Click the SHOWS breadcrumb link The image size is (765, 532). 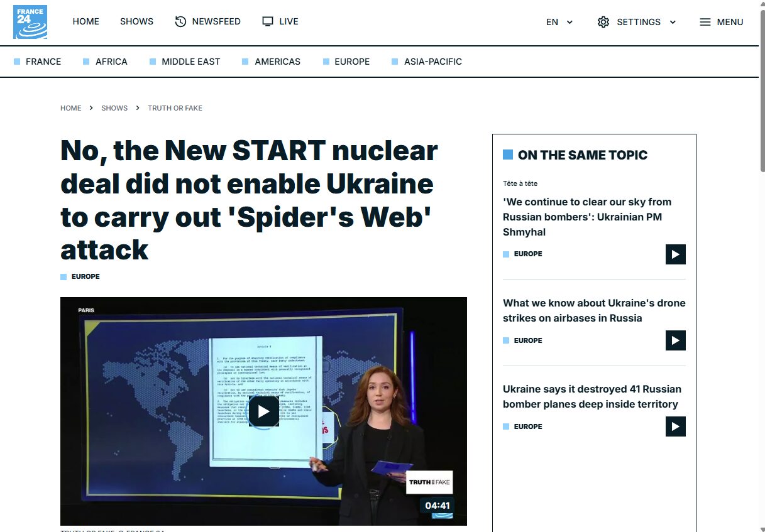(x=114, y=108)
